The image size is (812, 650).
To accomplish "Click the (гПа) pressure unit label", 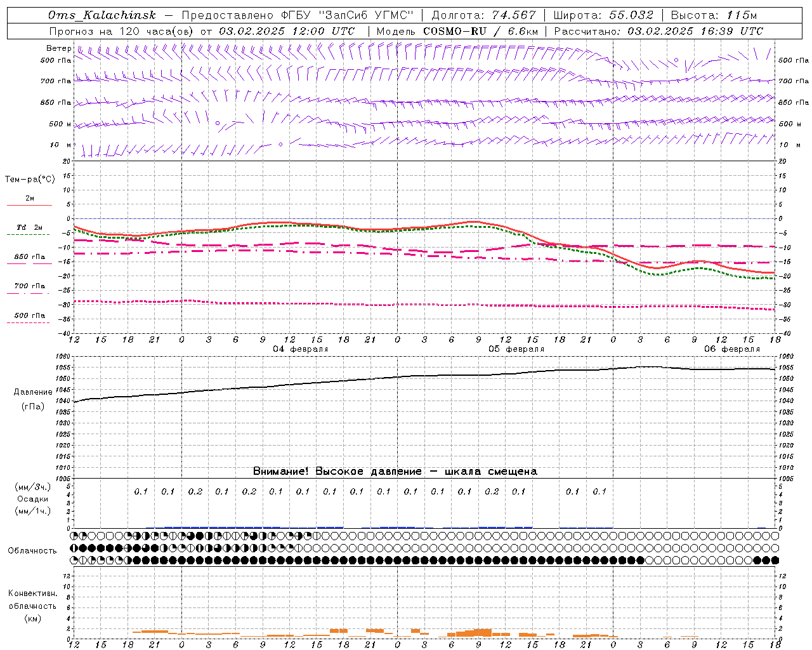I will click(x=33, y=407).
